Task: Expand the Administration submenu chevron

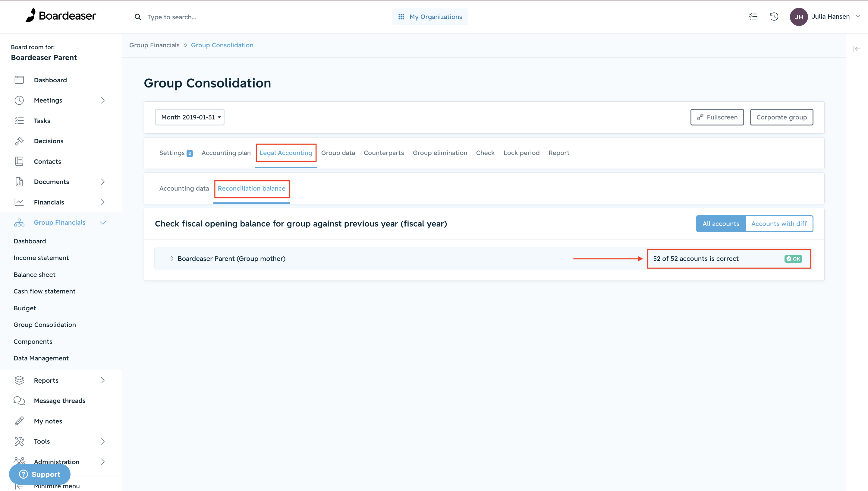Action: click(103, 462)
